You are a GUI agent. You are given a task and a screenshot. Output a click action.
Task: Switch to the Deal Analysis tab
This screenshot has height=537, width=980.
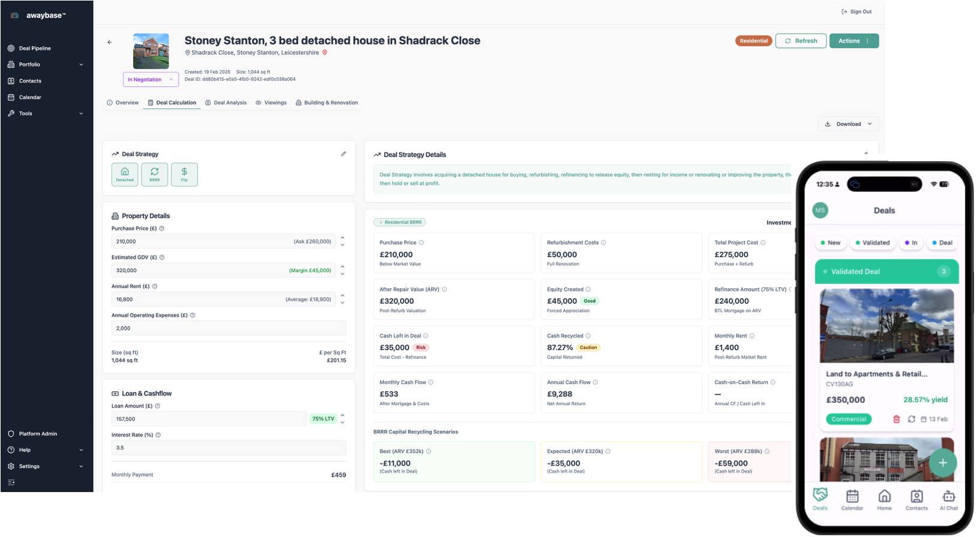(226, 103)
